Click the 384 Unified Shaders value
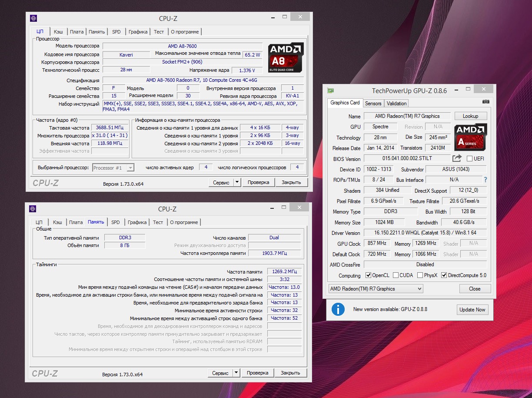The image size is (532, 398). pyautogui.click(x=387, y=190)
